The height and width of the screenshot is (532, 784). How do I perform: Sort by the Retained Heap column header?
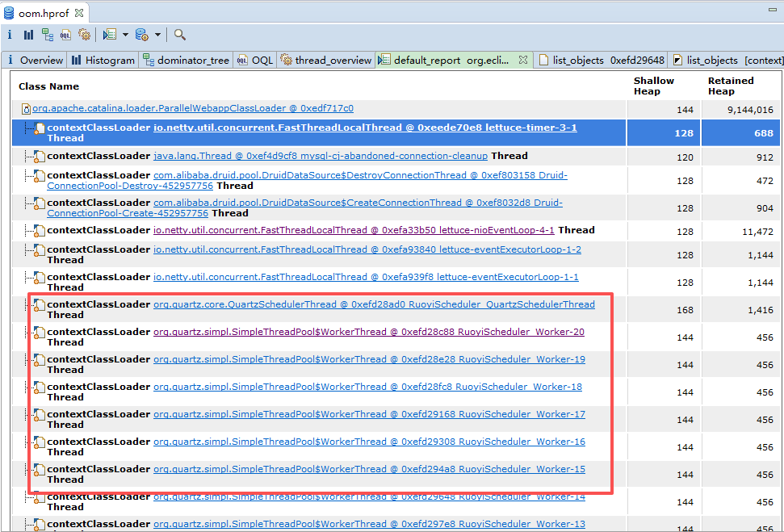[x=731, y=86]
